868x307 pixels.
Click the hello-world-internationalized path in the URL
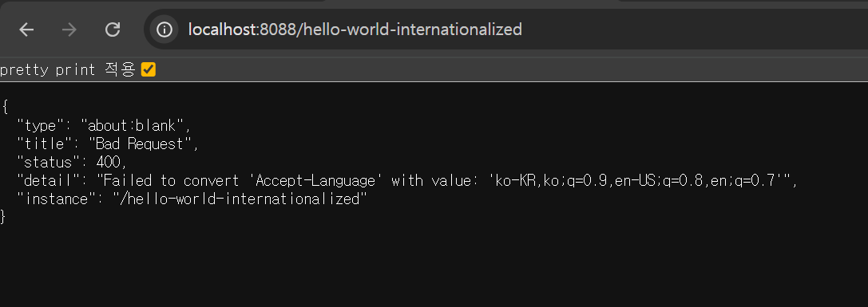[413, 30]
